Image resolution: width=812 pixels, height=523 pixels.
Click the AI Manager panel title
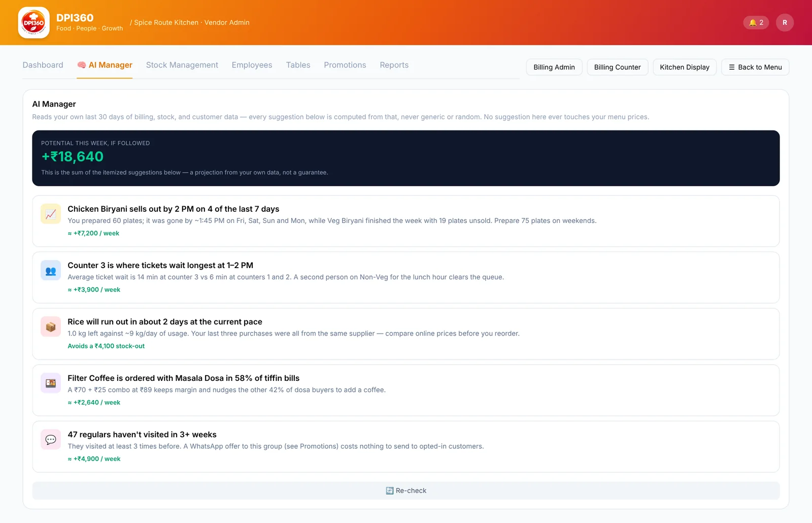(54, 104)
